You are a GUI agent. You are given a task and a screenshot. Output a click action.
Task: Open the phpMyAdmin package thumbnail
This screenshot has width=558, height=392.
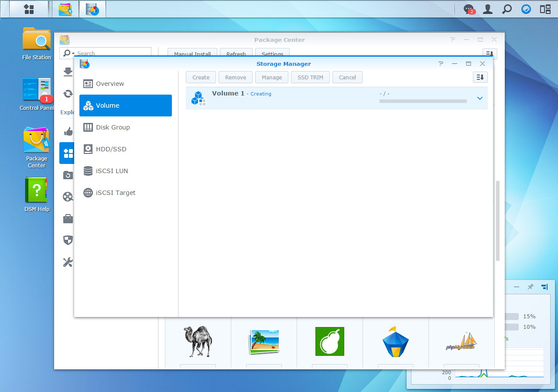(x=461, y=341)
